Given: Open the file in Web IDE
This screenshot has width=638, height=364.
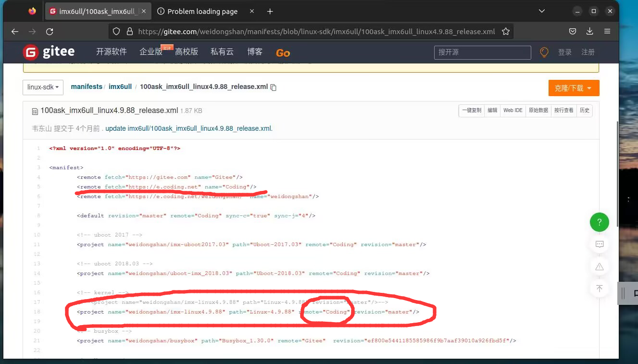Looking at the screenshot, I should point(513,111).
